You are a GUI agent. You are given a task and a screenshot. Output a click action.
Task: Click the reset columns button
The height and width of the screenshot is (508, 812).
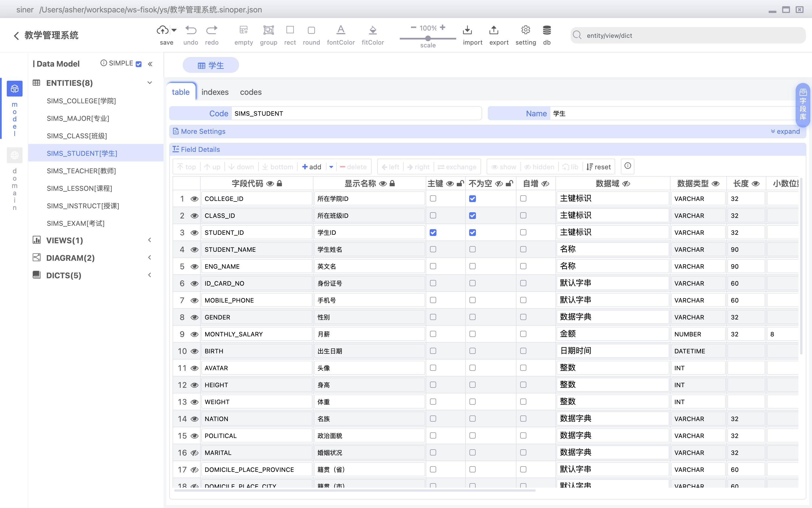[x=599, y=167]
